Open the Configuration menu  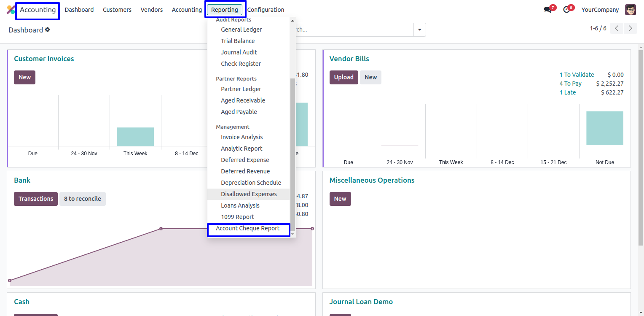click(x=266, y=10)
